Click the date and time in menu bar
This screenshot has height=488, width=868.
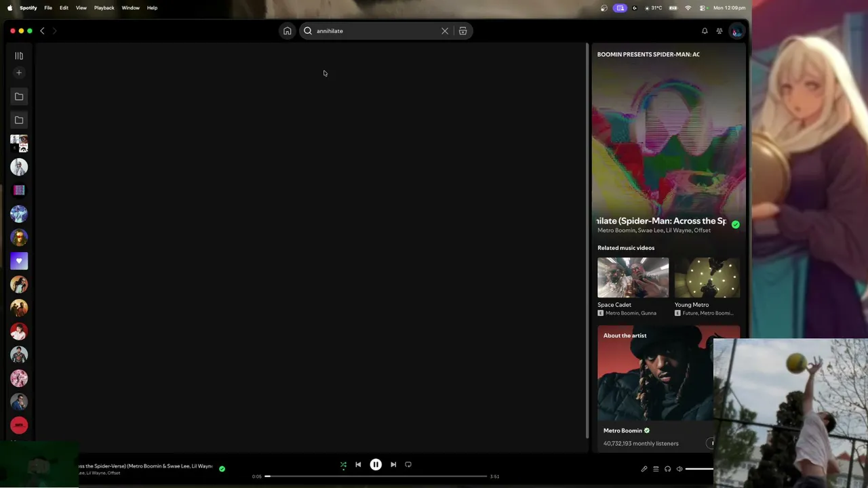(x=729, y=7)
